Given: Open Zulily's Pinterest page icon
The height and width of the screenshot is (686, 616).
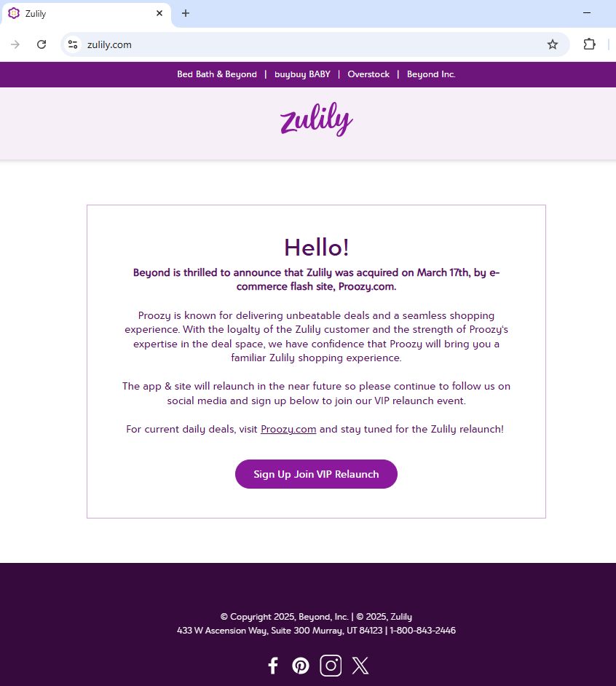Looking at the screenshot, I should point(301,666).
